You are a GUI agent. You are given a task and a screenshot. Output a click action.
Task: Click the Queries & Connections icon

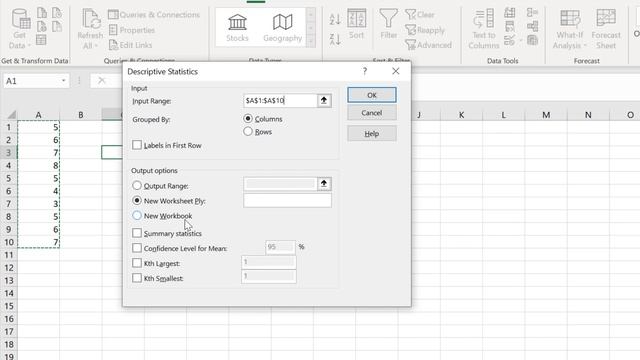[113, 15]
